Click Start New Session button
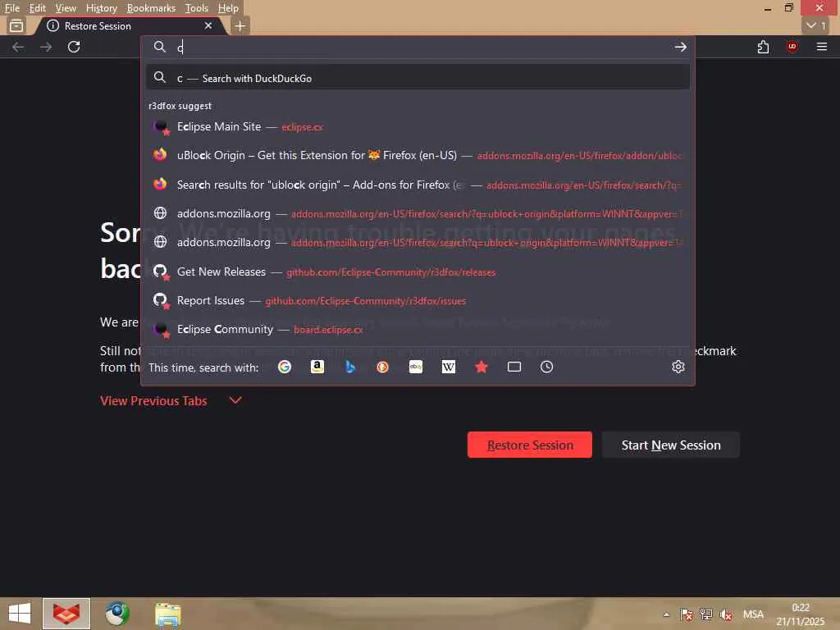Viewport: 840px width, 630px height. pos(671,445)
